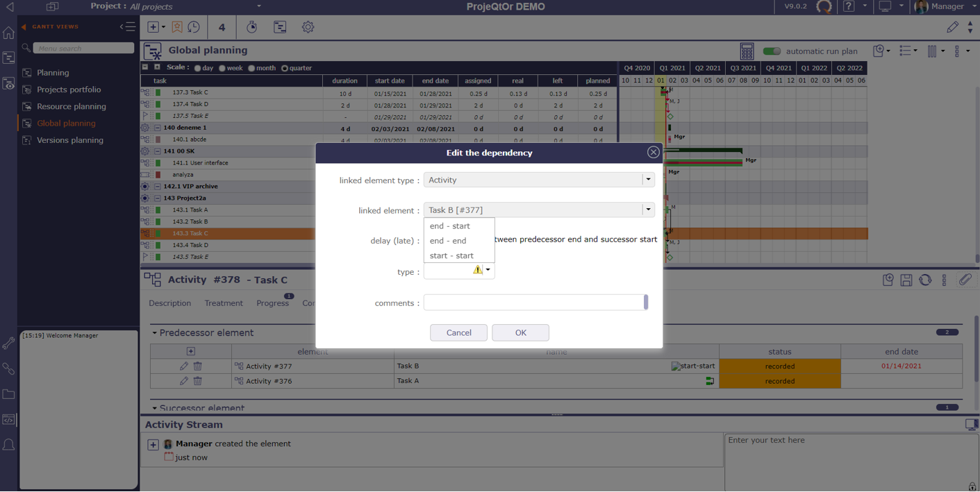The image size is (980, 492).
Task: Click Cancel in the Edit the dependency dialog
Action: 458,333
